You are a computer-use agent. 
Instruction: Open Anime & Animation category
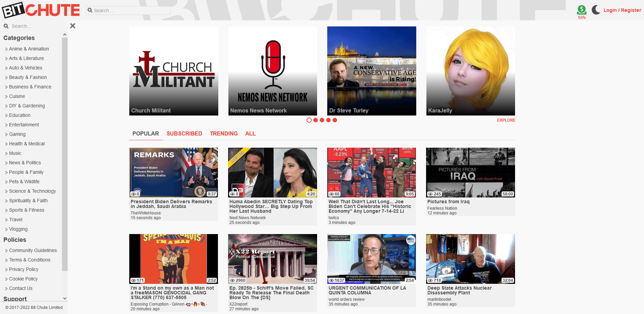(29, 49)
